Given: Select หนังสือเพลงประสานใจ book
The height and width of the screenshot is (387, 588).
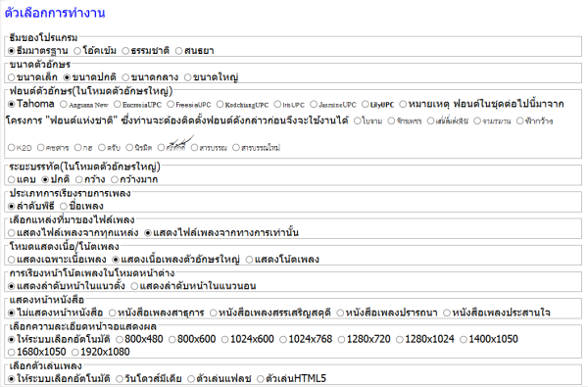Looking at the screenshot, I should pos(447,313).
